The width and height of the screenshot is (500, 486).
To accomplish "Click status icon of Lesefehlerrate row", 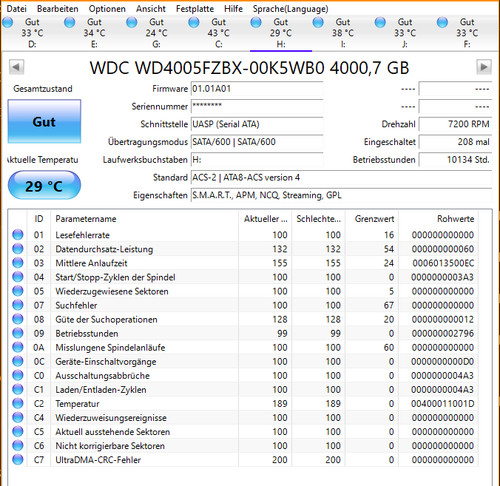I will point(18,235).
